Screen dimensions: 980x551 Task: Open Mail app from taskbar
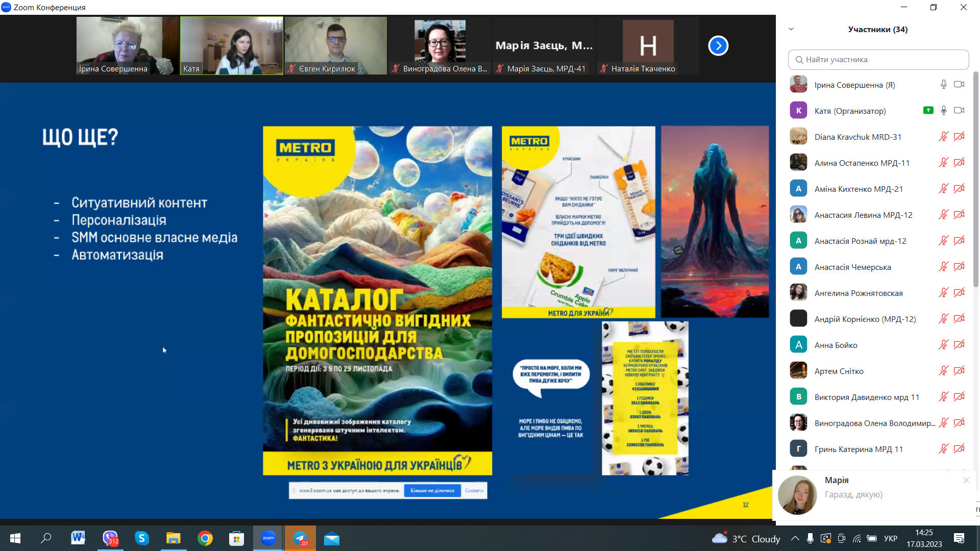332,538
